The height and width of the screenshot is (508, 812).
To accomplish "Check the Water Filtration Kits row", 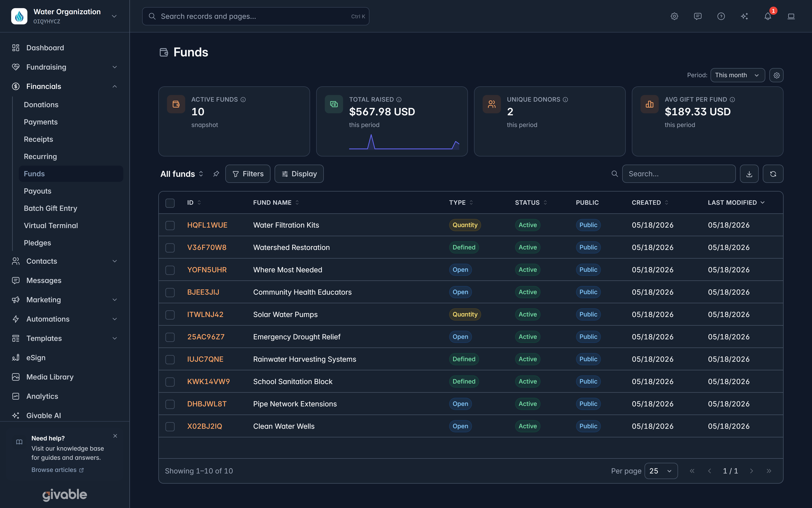I will [170, 225].
